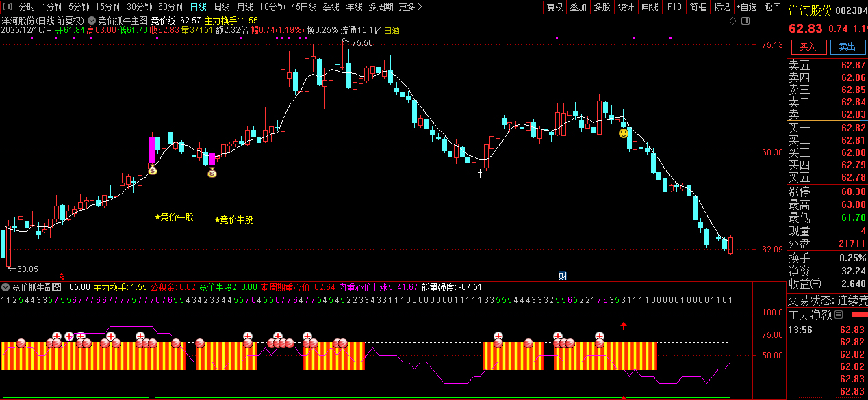Add stock with +自选 button

tap(746, 7)
